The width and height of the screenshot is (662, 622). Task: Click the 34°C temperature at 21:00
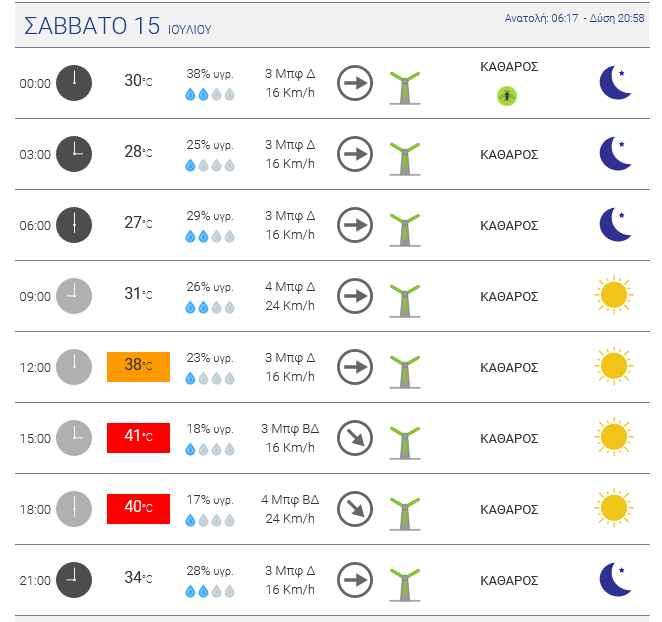click(x=138, y=578)
